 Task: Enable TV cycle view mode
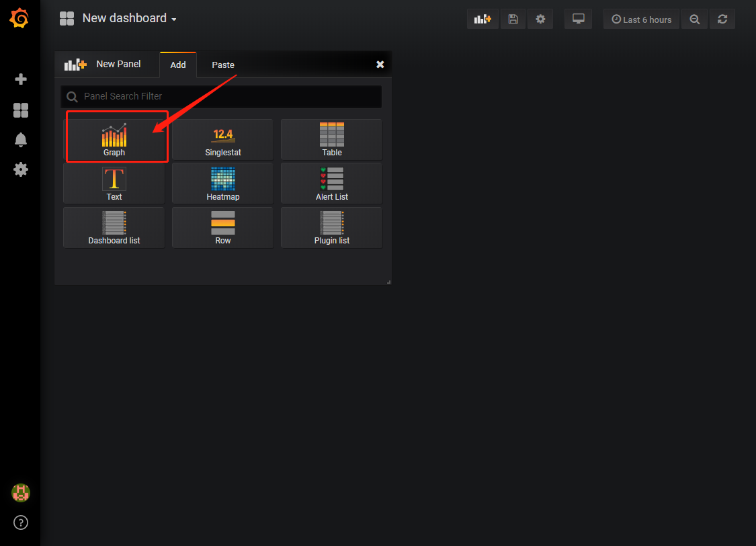coord(578,19)
